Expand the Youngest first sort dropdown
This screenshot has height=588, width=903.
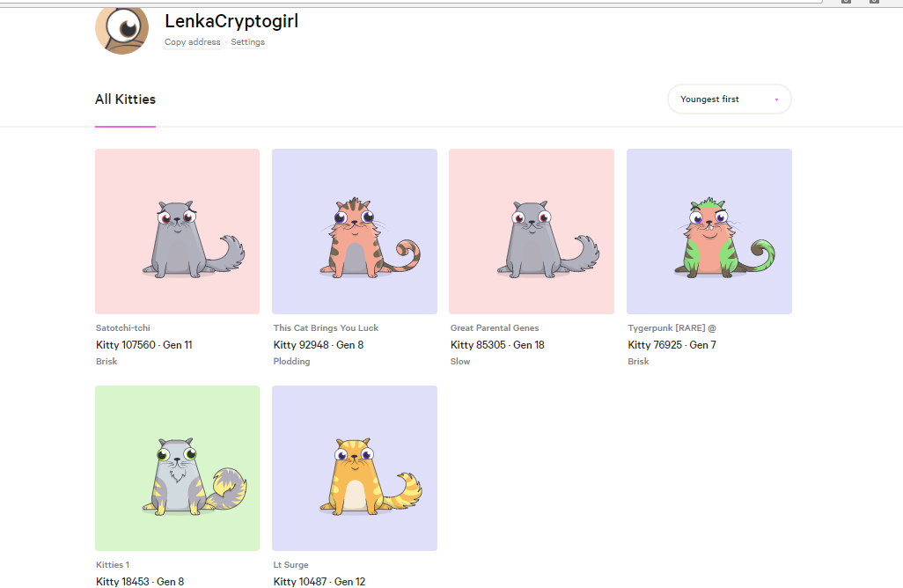pos(729,99)
